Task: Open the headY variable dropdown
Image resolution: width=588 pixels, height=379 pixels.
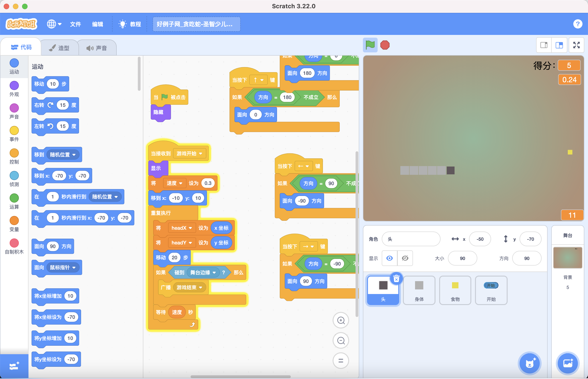Action: (x=182, y=243)
